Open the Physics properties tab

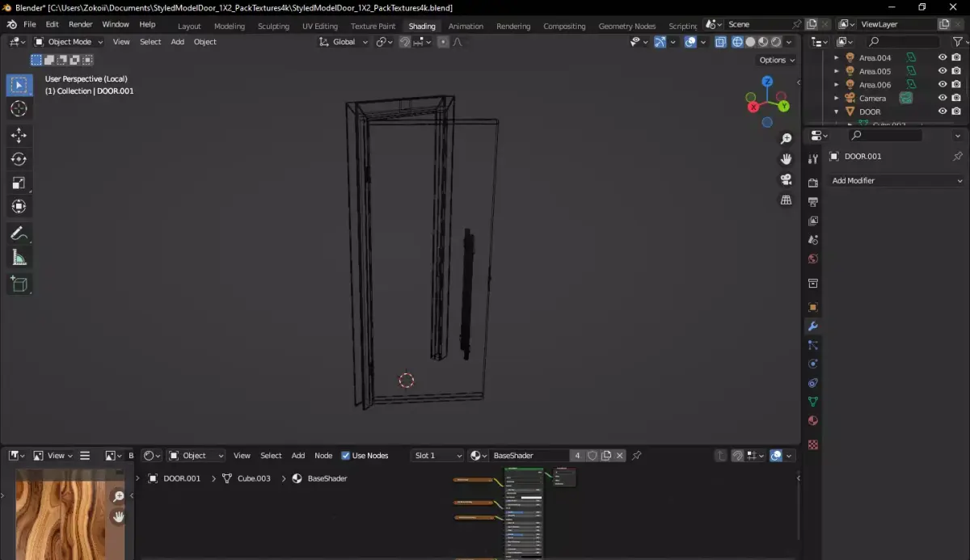click(813, 364)
